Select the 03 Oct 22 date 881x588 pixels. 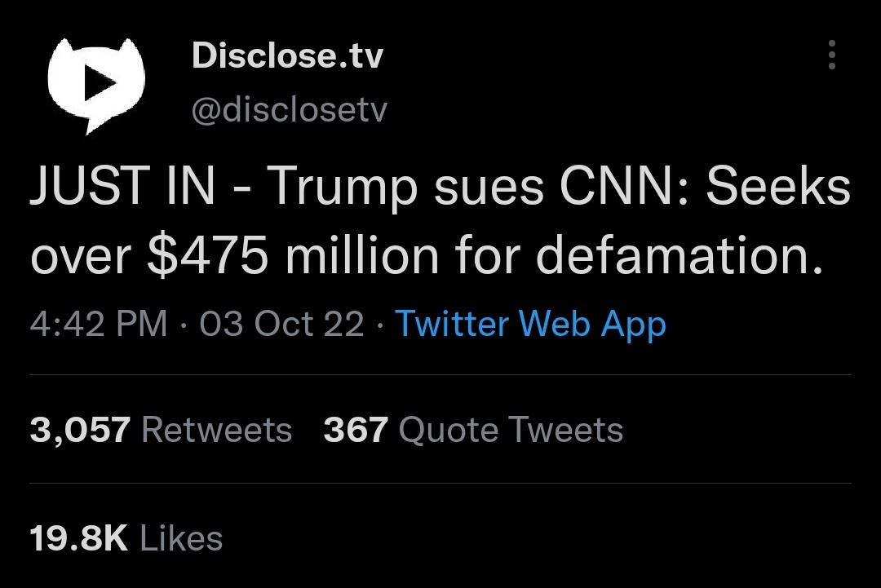(x=281, y=325)
